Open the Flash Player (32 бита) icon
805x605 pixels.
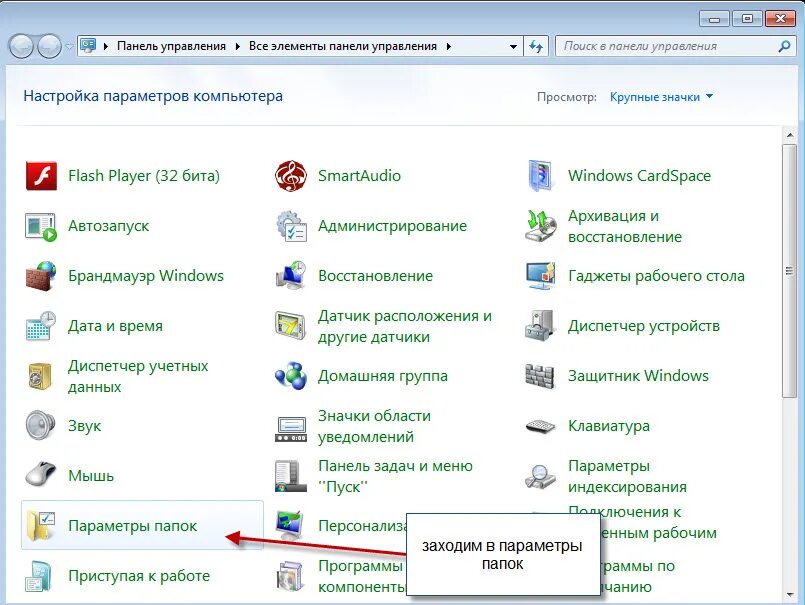click(41, 176)
